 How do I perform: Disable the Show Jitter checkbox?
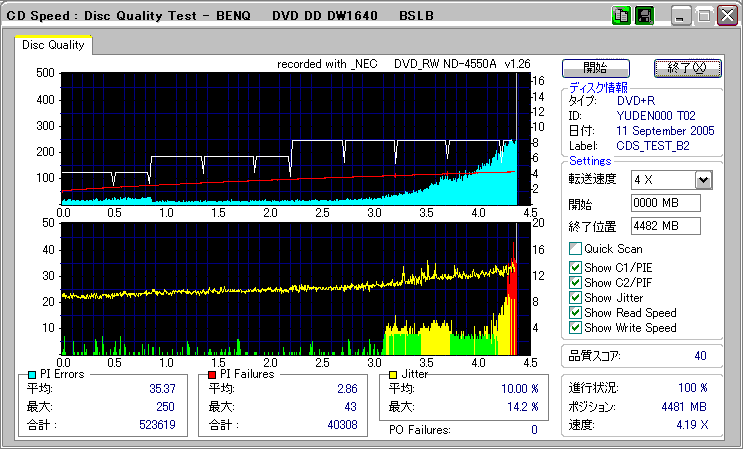coord(575,298)
